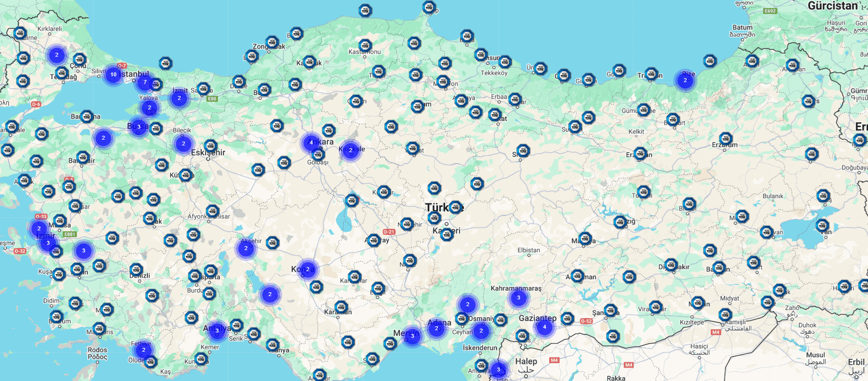Click the marker at Eskişehir
Viewport: 868px width, 381px height.
coord(210,146)
